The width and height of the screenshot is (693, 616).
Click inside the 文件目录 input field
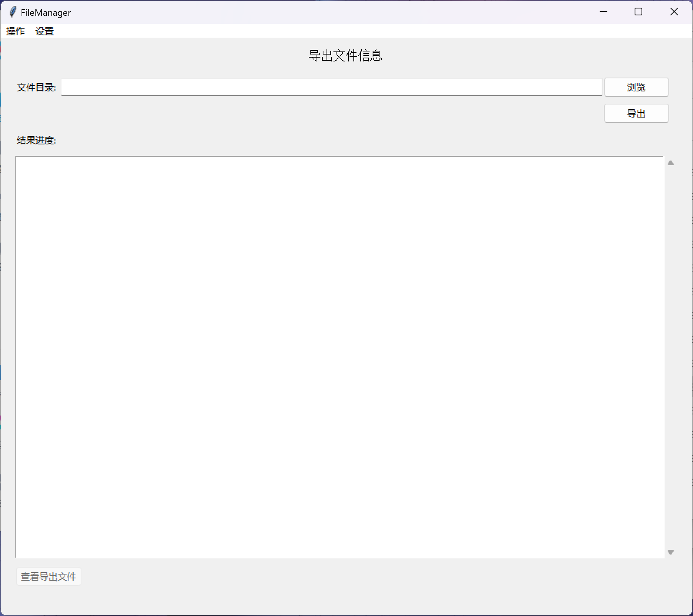[330, 87]
